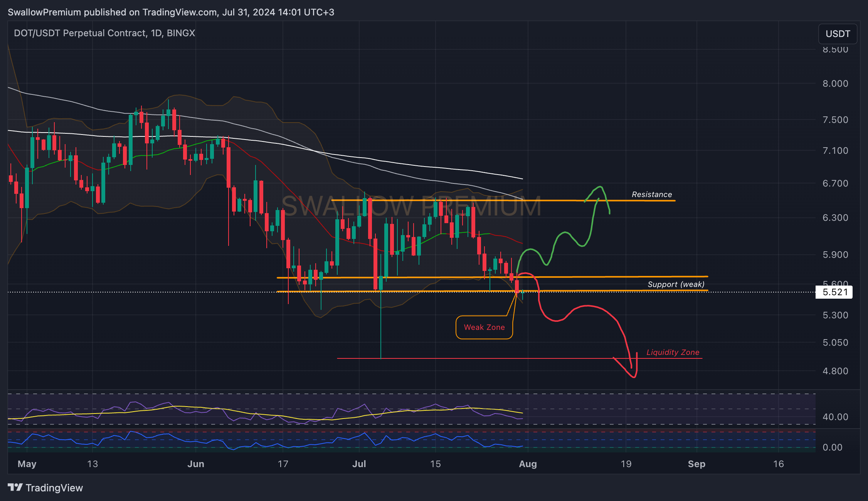Image resolution: width=868 pixels, height=501 pixels.
Task: Select the Liquidity Zone annotation label
Action: click(x=673, y=352)
